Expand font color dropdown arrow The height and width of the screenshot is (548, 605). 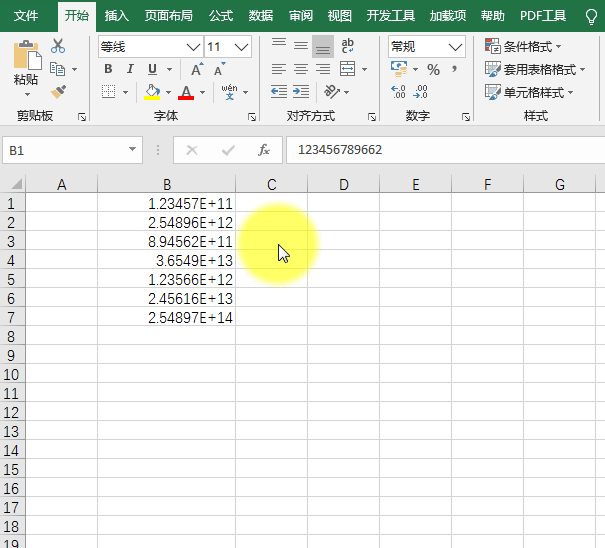[x=202, y=92]
